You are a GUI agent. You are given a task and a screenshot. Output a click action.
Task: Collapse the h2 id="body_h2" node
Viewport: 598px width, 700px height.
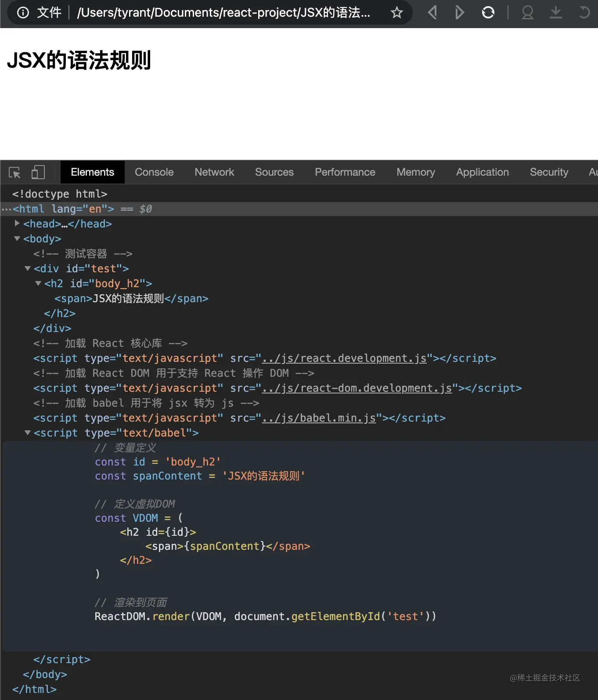pos(38,283)
